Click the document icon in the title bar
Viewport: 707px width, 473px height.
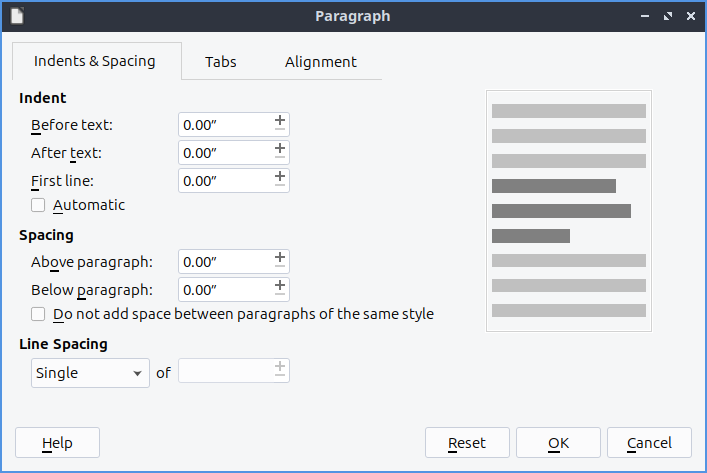[x=17, y=16]
